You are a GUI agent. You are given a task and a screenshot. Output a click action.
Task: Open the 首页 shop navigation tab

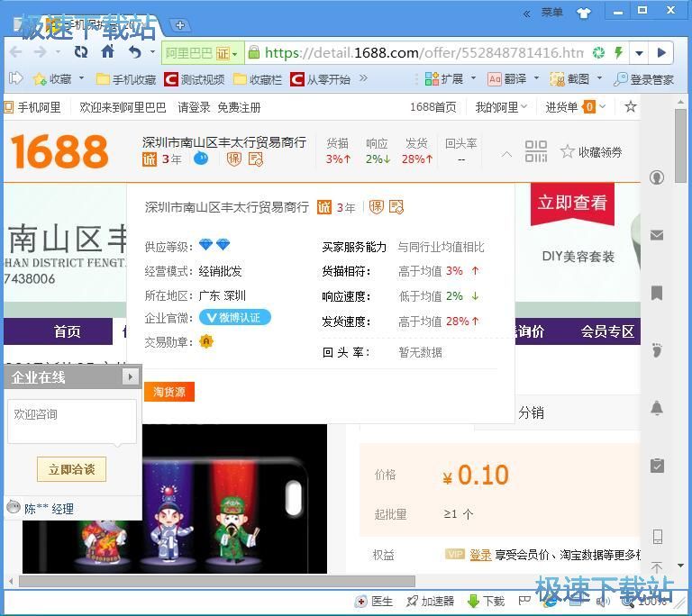pos(67,331)
